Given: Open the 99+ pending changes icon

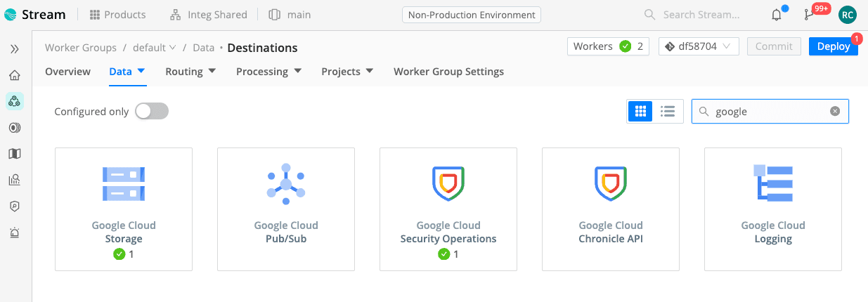Looking at the screenshot, I should pyautogui.click(x=809, y=15).
